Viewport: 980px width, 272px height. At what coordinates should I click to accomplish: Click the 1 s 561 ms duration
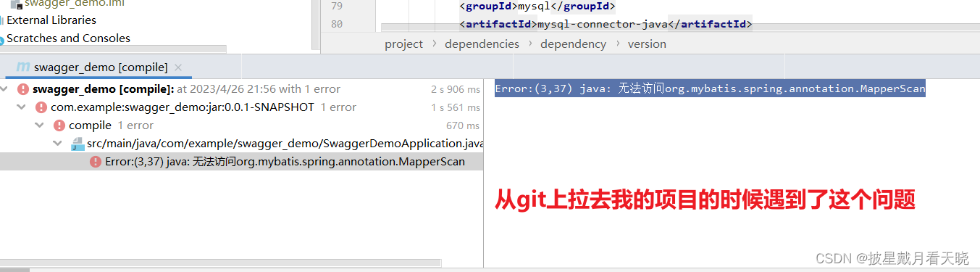(x=456, y=107)
